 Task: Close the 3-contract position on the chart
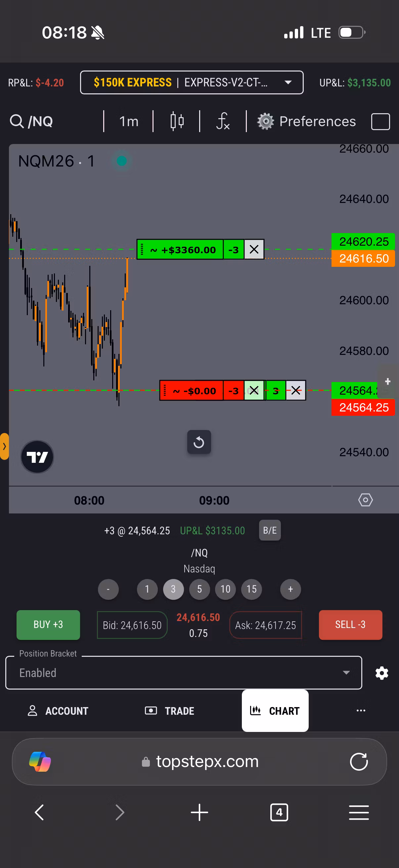(296, 391)
